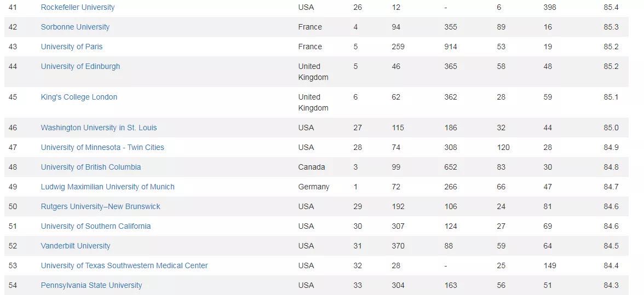
Task: Click the Vanderbilt University link
Action: 76,246
